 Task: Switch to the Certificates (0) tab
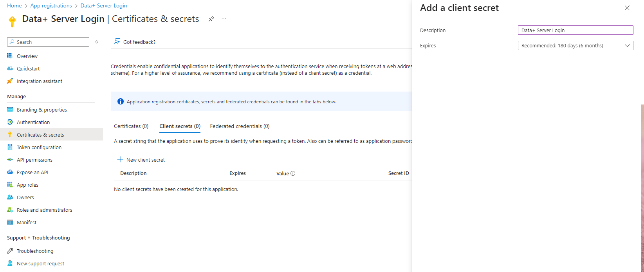(131, 126)
